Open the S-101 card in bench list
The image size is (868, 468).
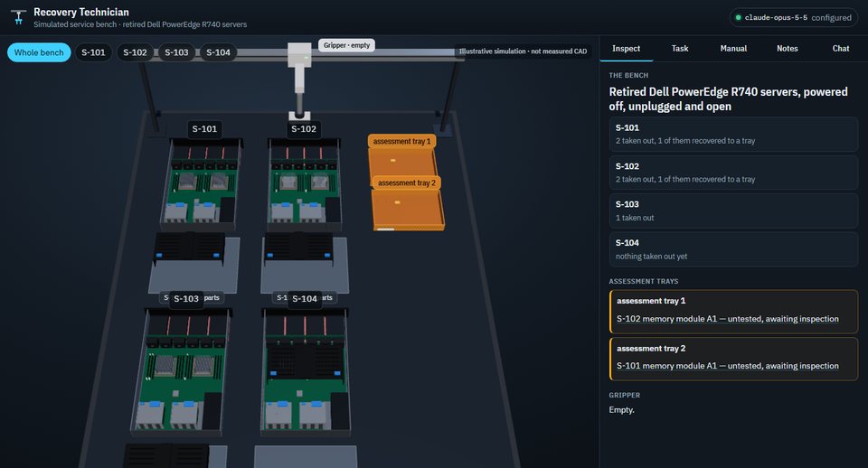(x=733, y=134)
